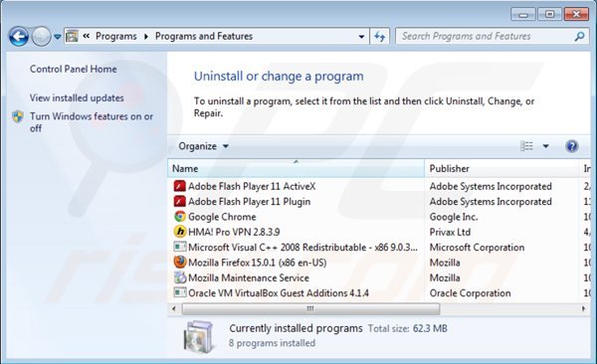Click the 8 programs installed text
This screenshot has height=364, width=597.
pos(272,343)
